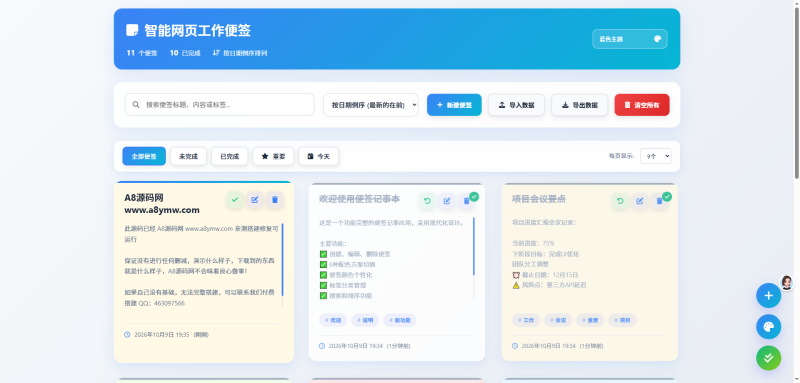Undo completion of 项目会议要点 note

620,201
